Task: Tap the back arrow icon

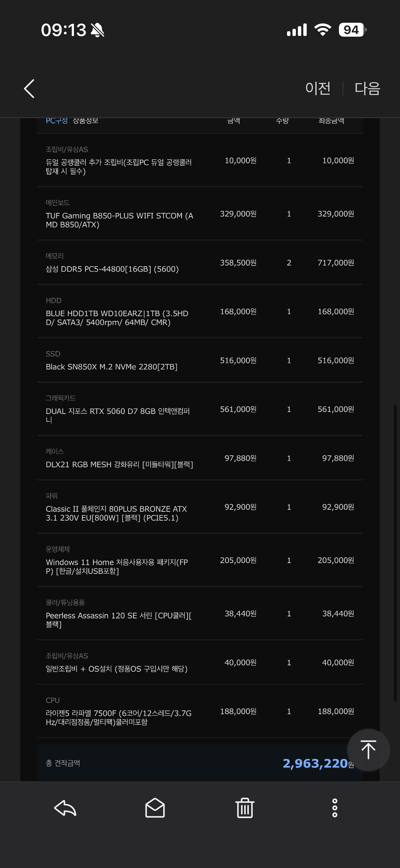Action: [x=29, y=89]
